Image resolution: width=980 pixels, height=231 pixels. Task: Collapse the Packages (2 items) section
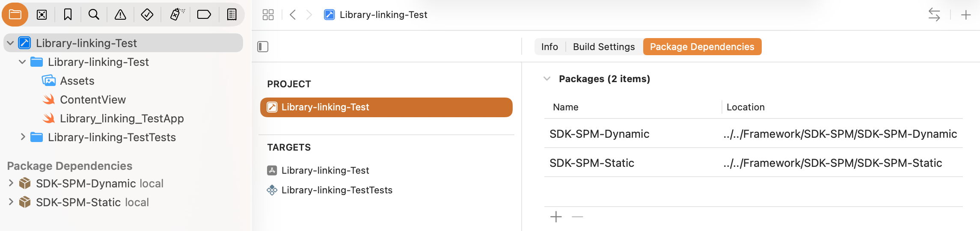point(546,79)
